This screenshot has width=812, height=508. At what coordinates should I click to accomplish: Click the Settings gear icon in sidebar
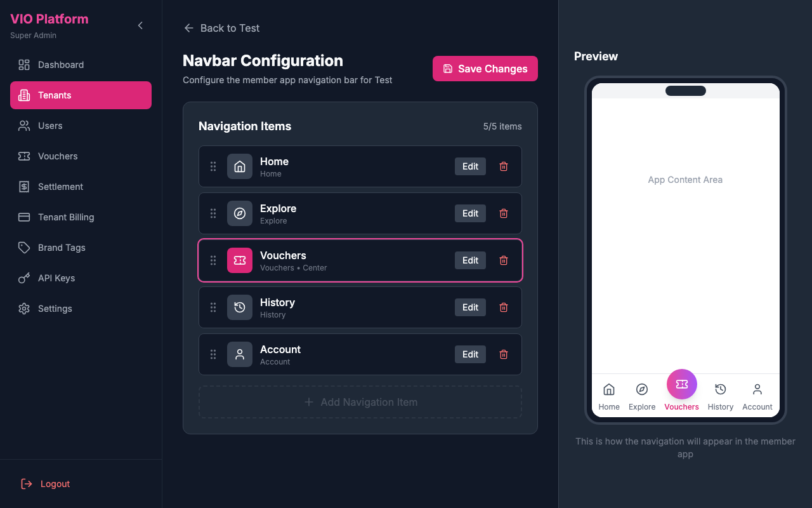[24, 309]
